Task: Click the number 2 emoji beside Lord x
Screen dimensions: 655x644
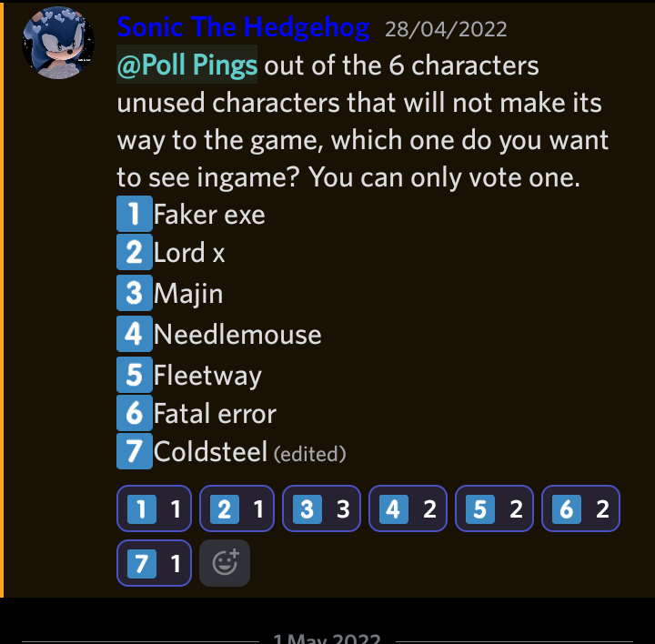Action: tap(134, 253)
